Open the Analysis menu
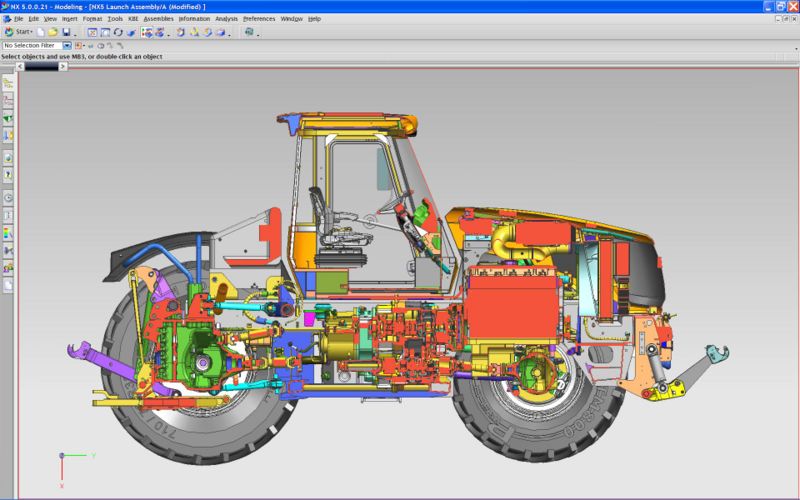 click(226, 18)
